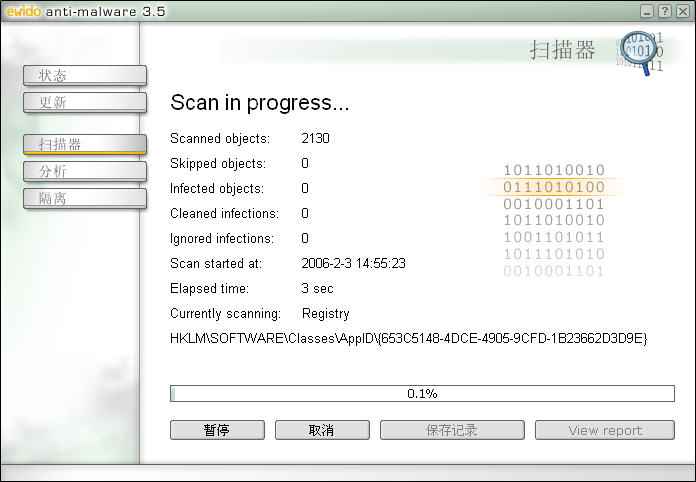Click the highlighted binary row 0111010100
Image resolution: width=696 pixels, height=482 pixels.
click(x=554, y=187)
